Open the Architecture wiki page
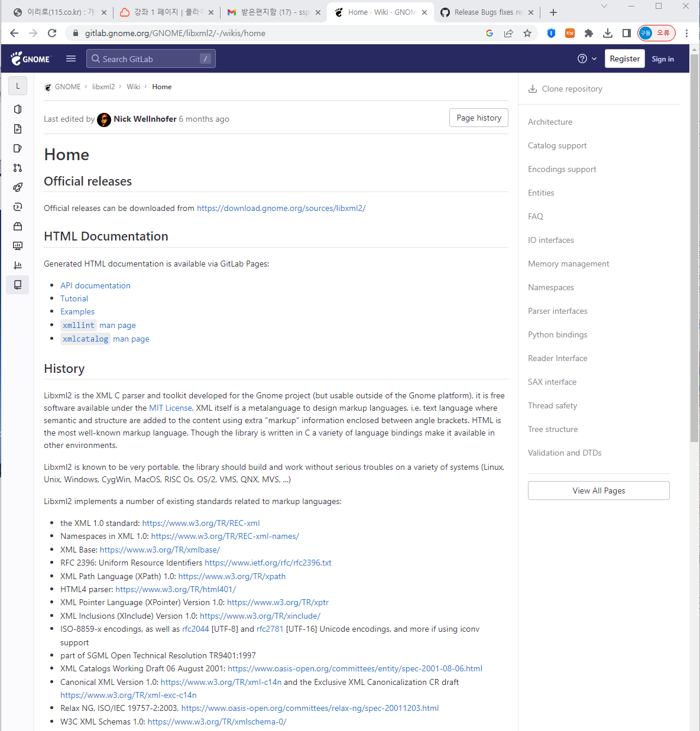This screenshot has height=731, width=700. pos(550,122)
